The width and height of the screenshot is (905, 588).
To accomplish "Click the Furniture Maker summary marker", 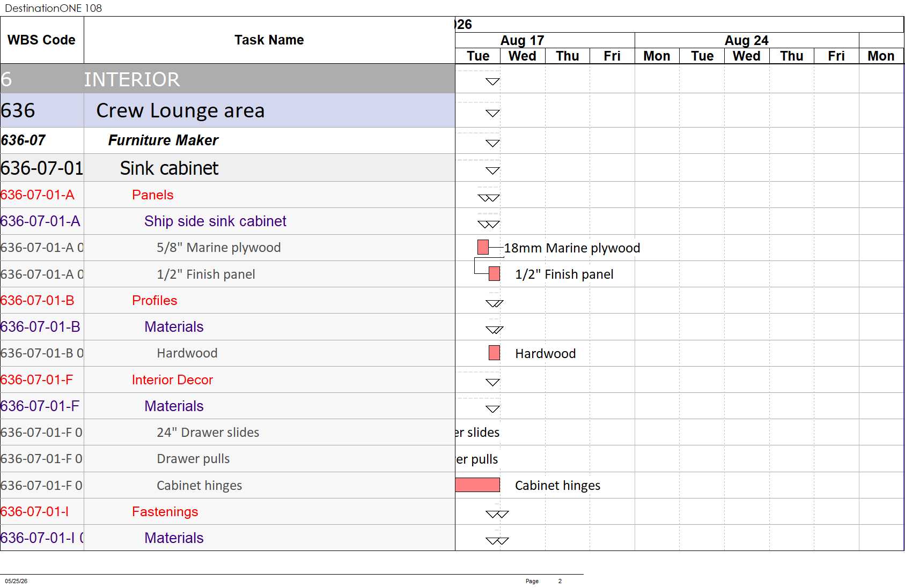I will (x=492, y=143).
